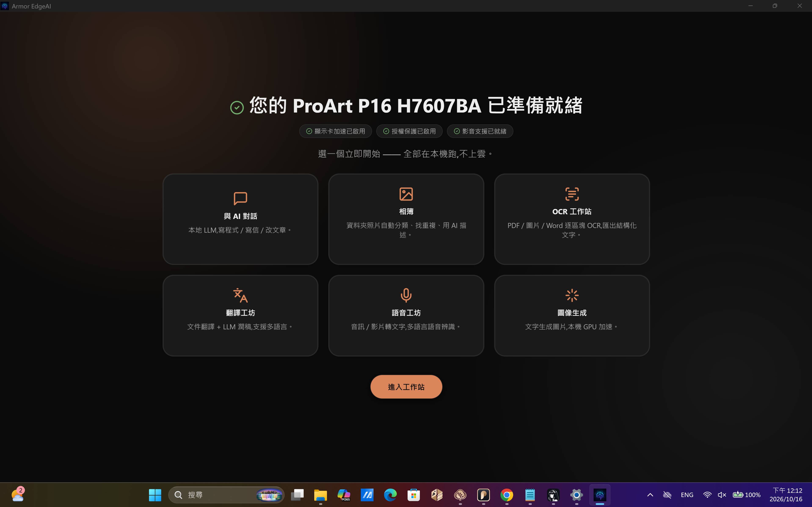Open the M365 Copilot taskbar icon
Image resolution: width=812 pixels, height=507 pixels.
344,495
